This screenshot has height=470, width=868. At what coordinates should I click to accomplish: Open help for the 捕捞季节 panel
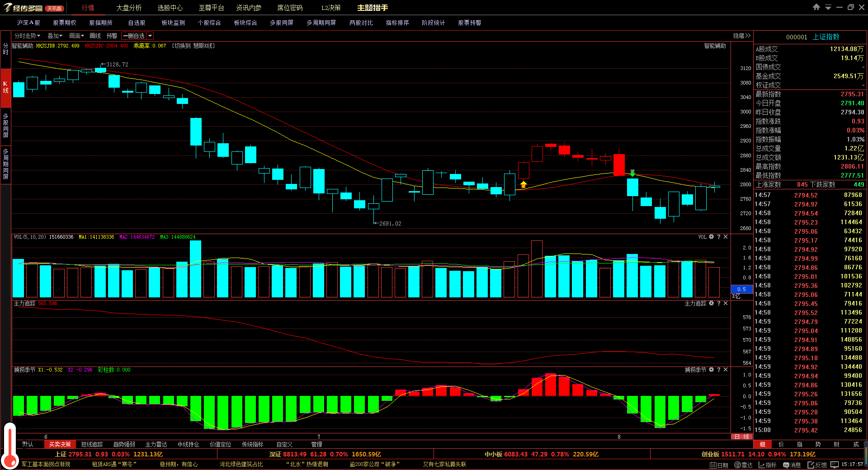pyautogui.click(x=718, y=370)
